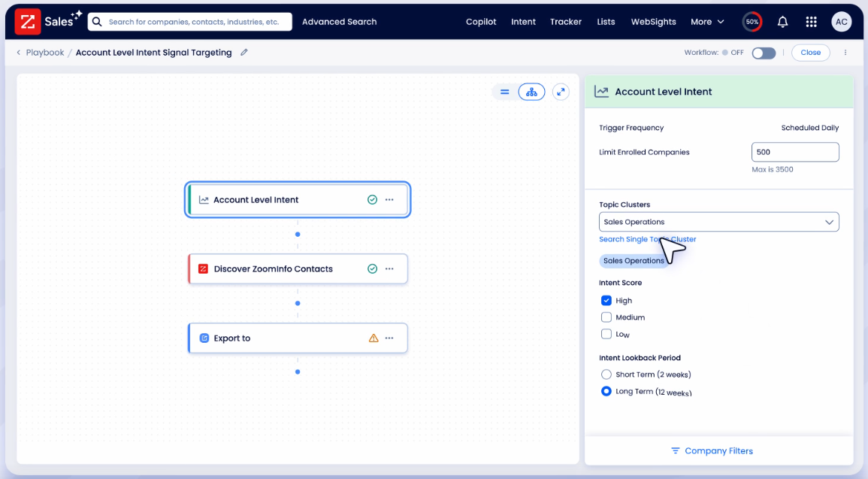Add step below Export to dot
This screenshot has width=868, height=479.
tap(298, 372)
